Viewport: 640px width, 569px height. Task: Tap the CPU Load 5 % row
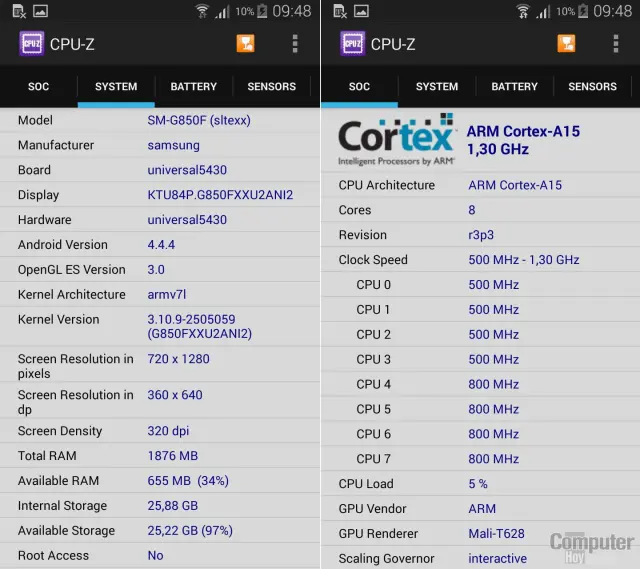(480, 484)
